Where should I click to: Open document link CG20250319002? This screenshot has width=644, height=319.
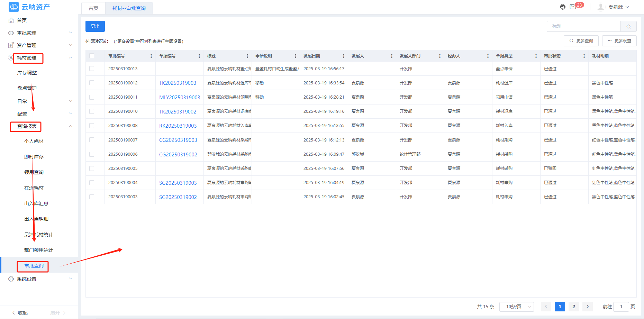pos(178,155)
